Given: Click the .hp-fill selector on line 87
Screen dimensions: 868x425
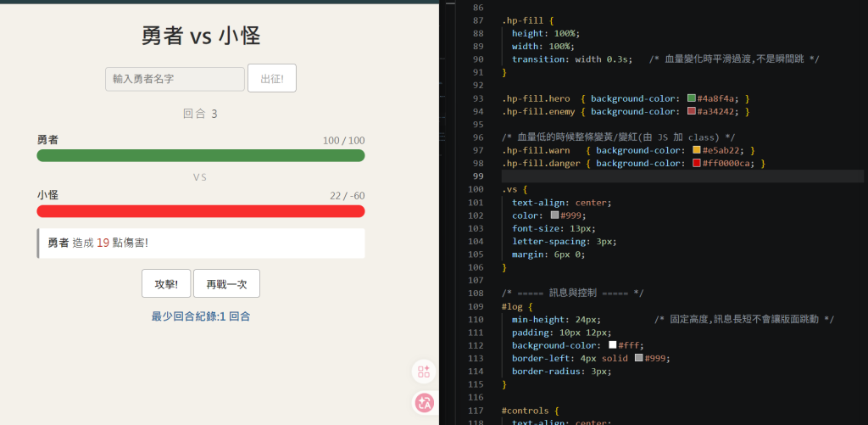Looking at the screenshot, I should 522,20.
